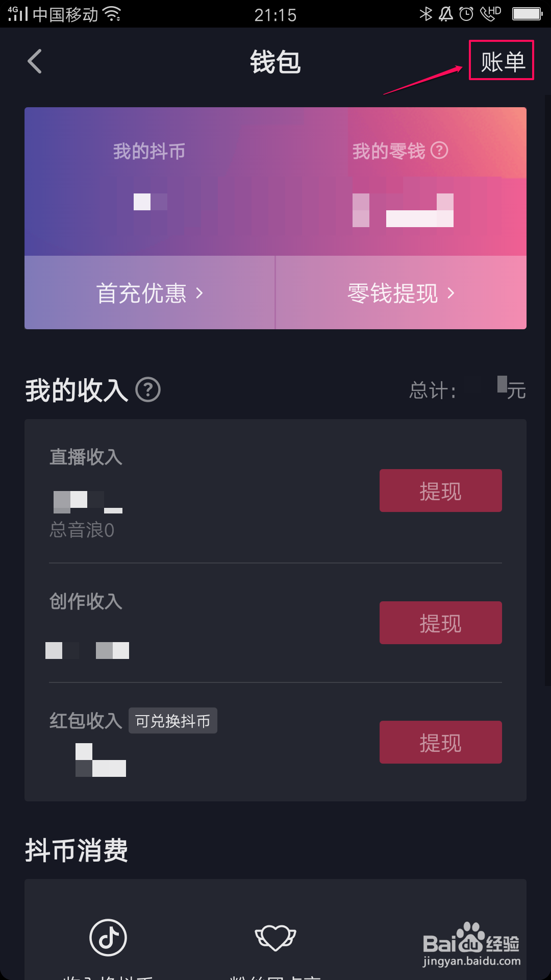Tap question mark beside 我的收入

click(148, 390)
